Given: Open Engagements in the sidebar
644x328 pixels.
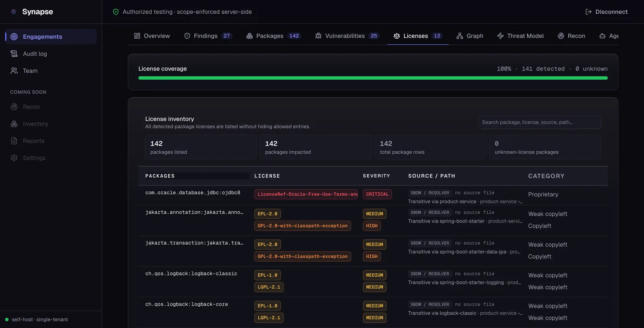Looking at the screenshot, I should [x=51, y=37].
